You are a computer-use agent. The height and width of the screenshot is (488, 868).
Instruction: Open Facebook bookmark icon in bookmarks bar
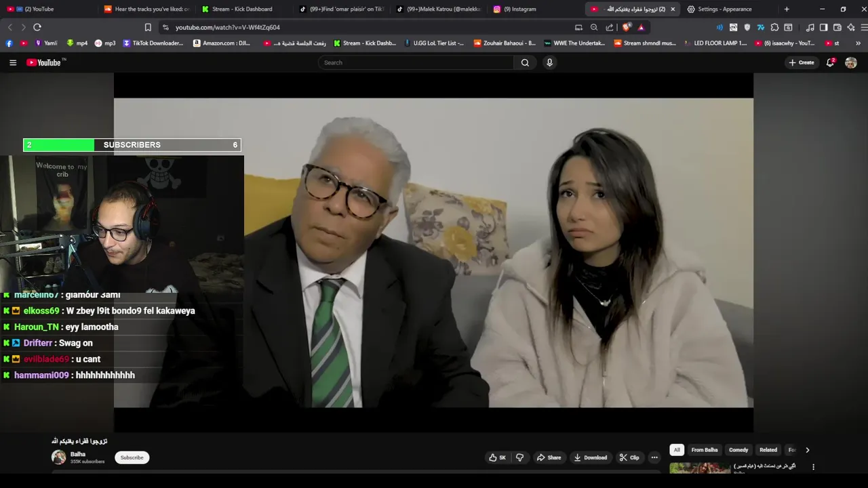click(x=9, y=43)
